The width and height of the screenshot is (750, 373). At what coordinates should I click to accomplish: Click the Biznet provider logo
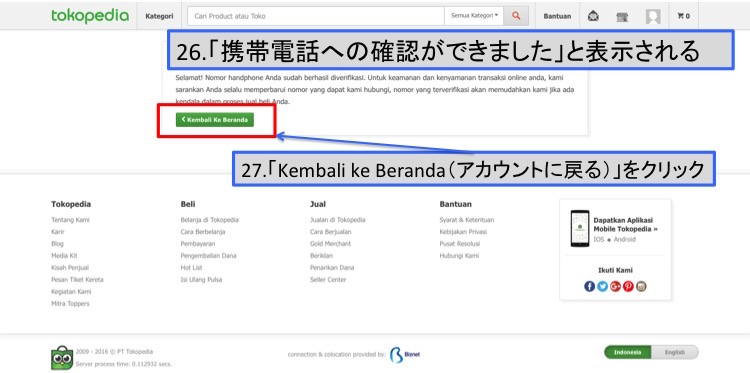click(x=405, y=355)
